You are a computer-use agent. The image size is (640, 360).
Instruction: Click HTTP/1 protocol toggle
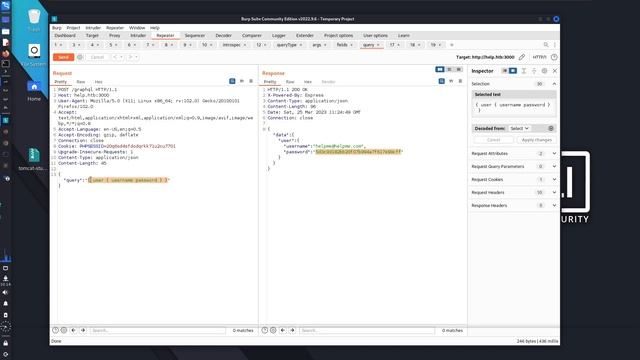[x=539, y=57]
